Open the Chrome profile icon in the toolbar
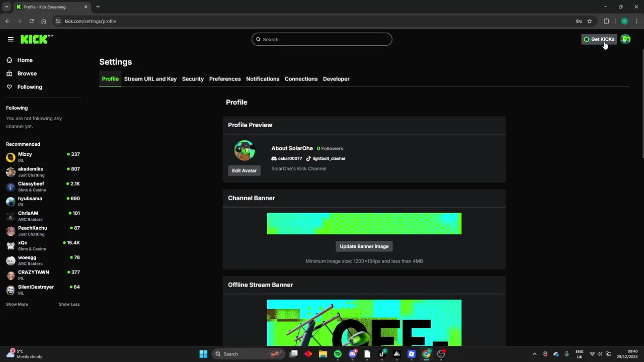 click(624, 21)
